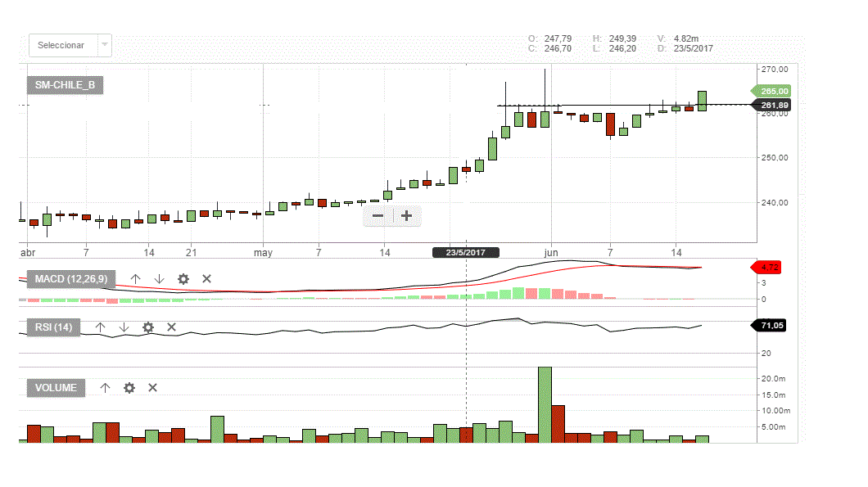868x487 pixels.
Task: Click the 10.00m volume axis label
Action: pos(776,411)
